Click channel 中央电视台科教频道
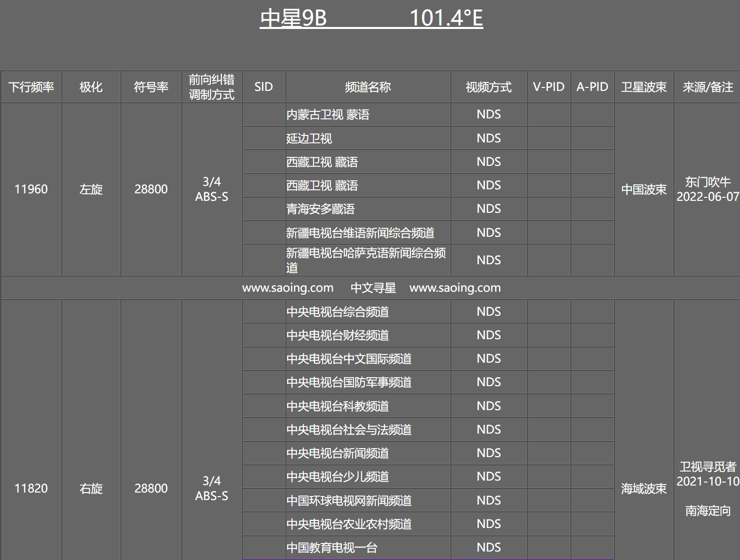This screenshot has height=560, width=740. 337,406
